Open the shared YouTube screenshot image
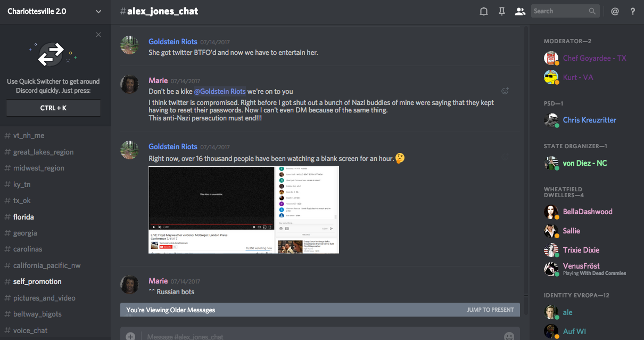 (x=243, y=209)
